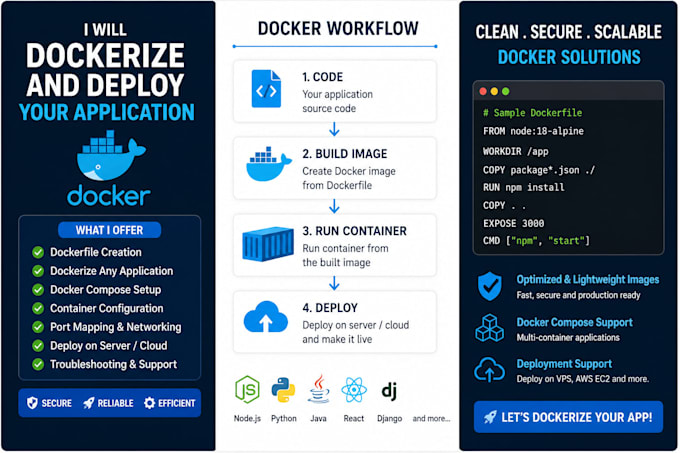The image size is (680, 453).
Task: Click the 'RUN npm install' code line
Action: tap(523, 187)
